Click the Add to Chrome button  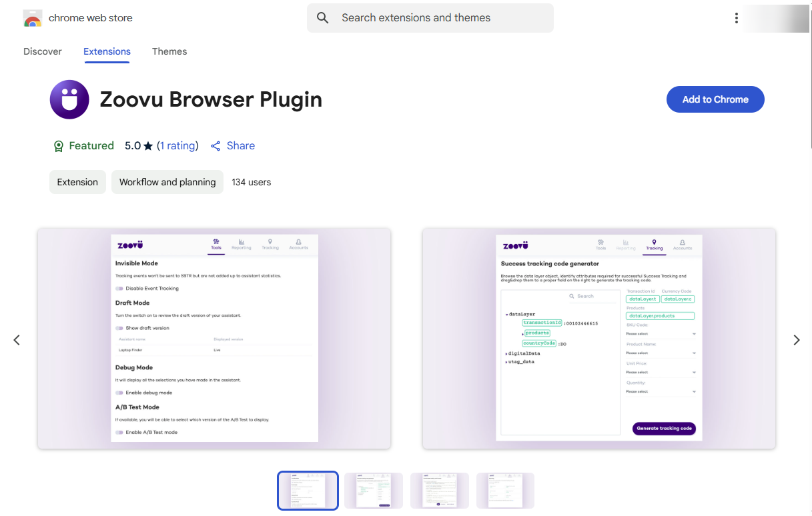[715, 99]
